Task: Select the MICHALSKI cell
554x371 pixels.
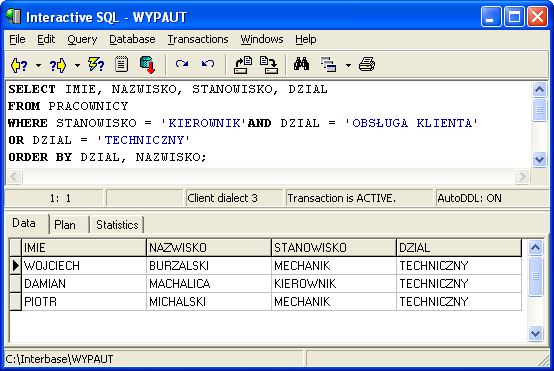Action: pyautogui.click(x=209, y=302)
